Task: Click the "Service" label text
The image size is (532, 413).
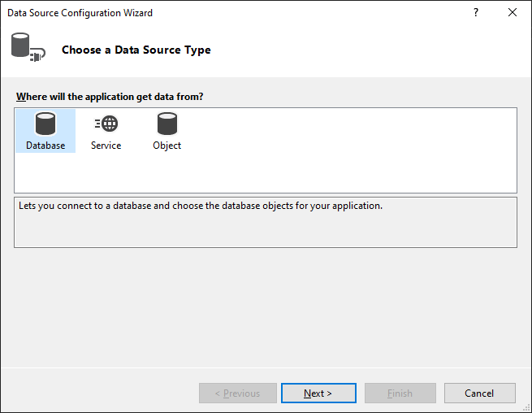Action: [x=106, y=146]
